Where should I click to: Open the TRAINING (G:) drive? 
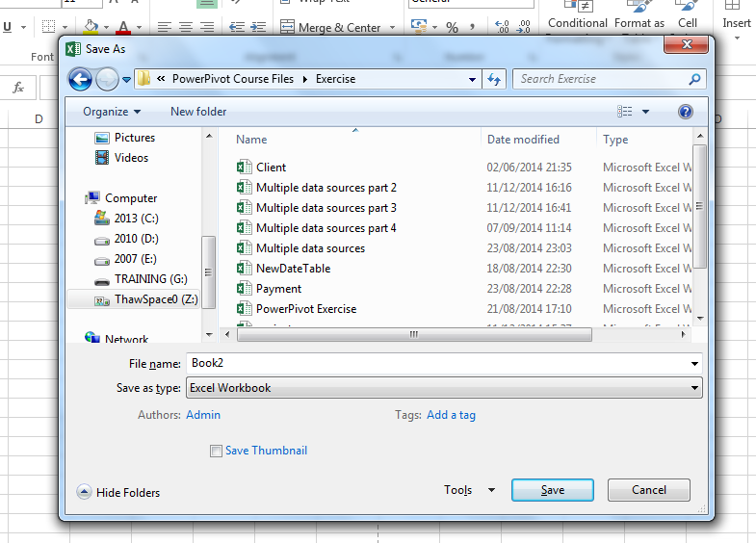[x=141, y=279]
